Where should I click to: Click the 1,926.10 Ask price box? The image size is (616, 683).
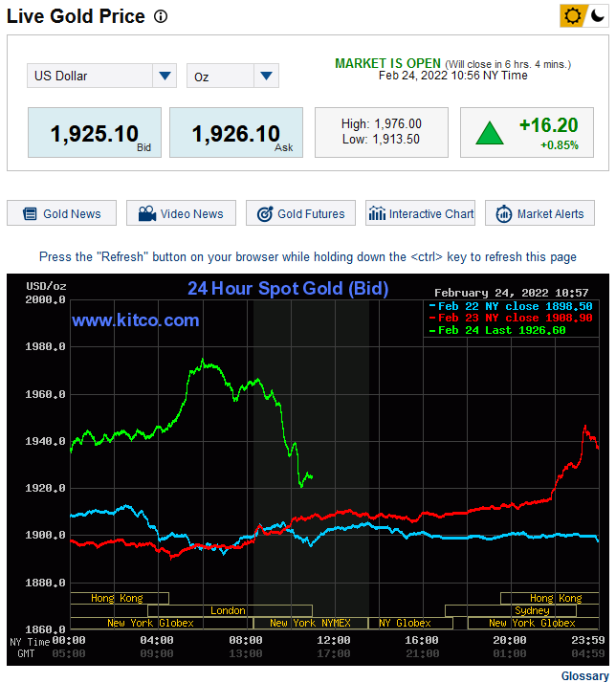pos(236,132)
